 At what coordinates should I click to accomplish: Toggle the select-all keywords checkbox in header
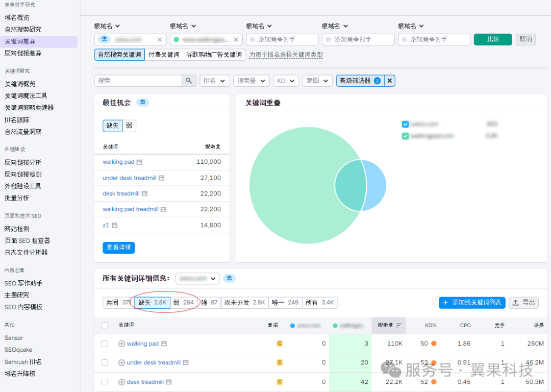click(x=105, y=325)
